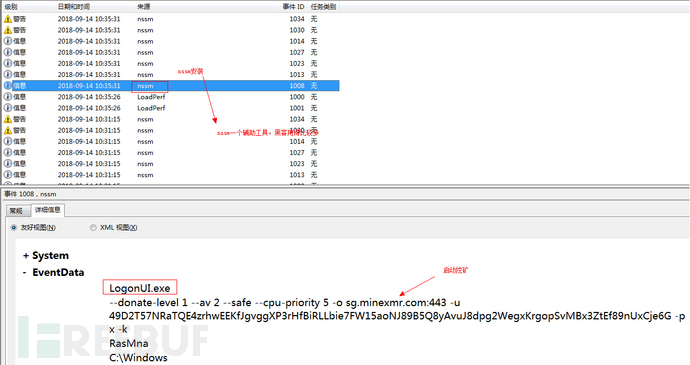Open the 详细信息 tab
690x365 pixels.
coord(48,210)
